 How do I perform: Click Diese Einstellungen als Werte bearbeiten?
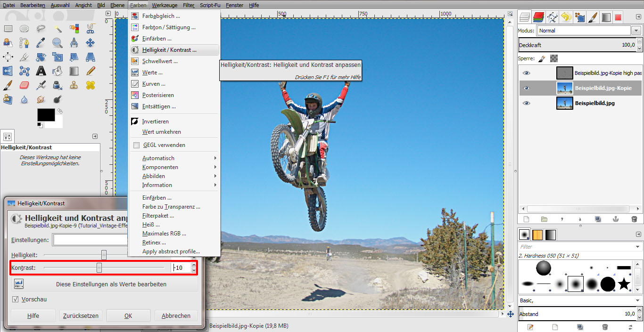point(111,283)
